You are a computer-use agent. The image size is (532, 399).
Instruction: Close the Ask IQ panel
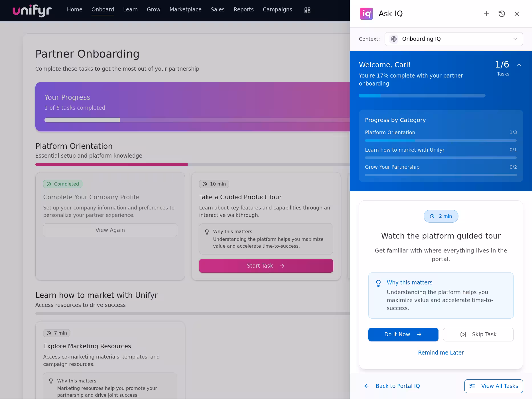click(517, 14)
